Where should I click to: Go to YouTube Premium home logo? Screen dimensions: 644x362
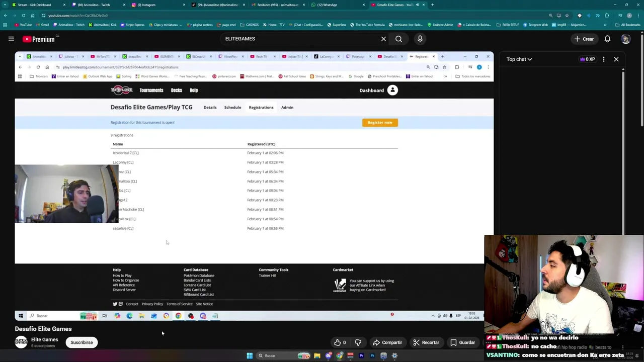pyautogui.click(x=38, y=39)
